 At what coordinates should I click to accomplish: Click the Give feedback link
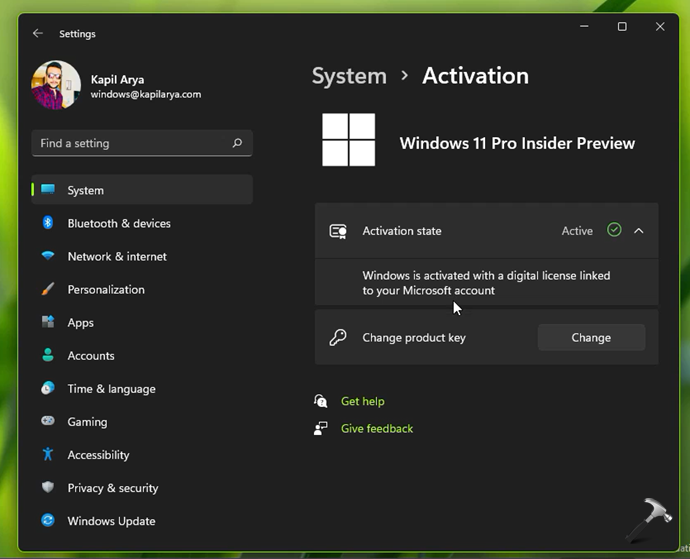(x=376, y=428)
